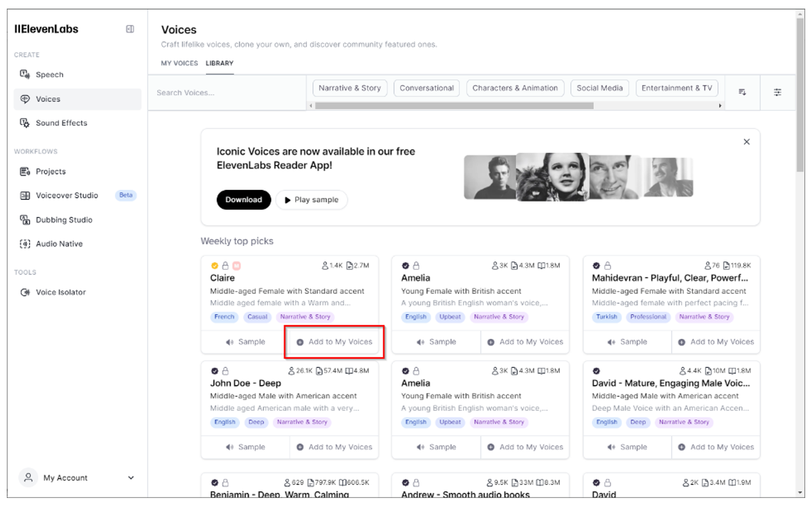Open Dubbing Studio
Screen dimensions: 812x506
click(77, 219)
